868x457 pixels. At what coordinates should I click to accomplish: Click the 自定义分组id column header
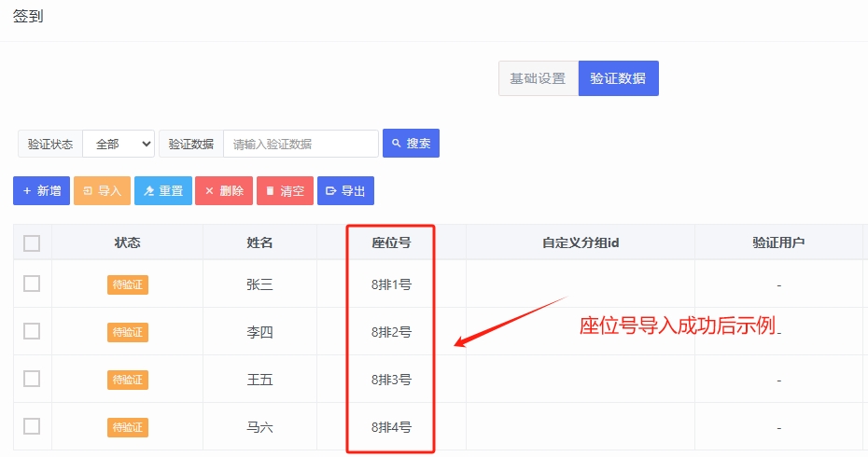click(x=581, y=242)
